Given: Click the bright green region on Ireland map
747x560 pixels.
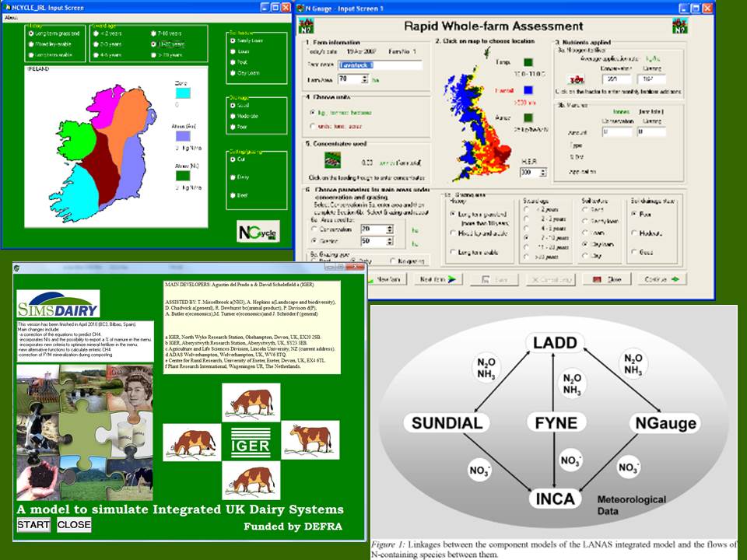Looking at the screenshot, I should pyautogui.click(x=76, y=139).
